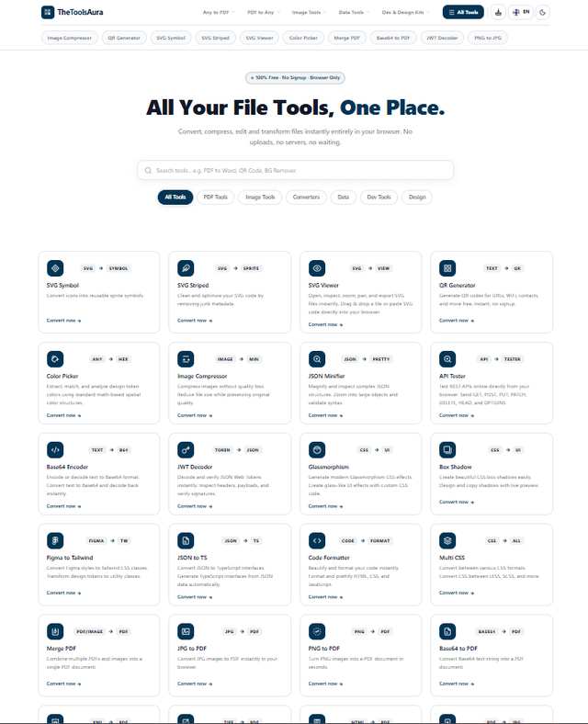This screenshot has height=724, width=588.
Task: Open the Multi CSS layers icon
Action: pyautogui.click(x=447, y=540)
